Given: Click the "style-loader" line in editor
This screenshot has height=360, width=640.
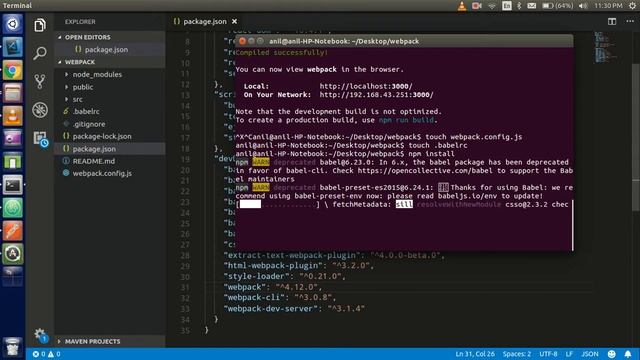Looking at the screenshot, I should pos(284,276).
